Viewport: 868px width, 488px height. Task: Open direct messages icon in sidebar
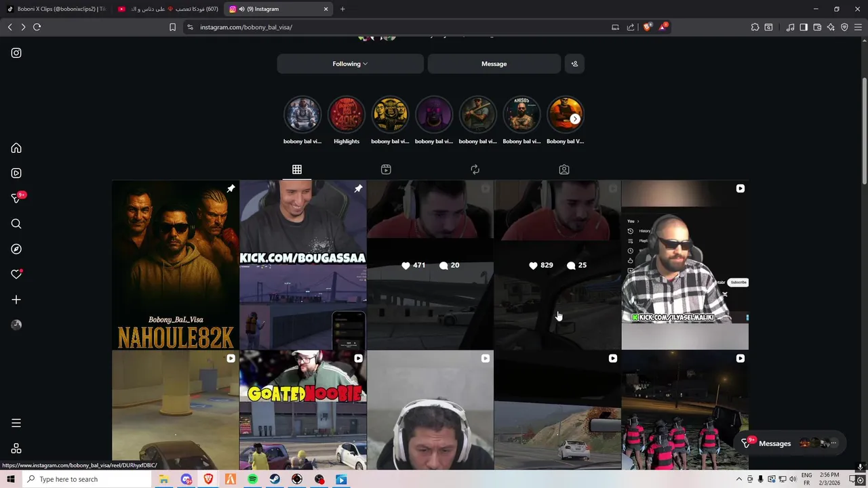click(x=16, y=198)
